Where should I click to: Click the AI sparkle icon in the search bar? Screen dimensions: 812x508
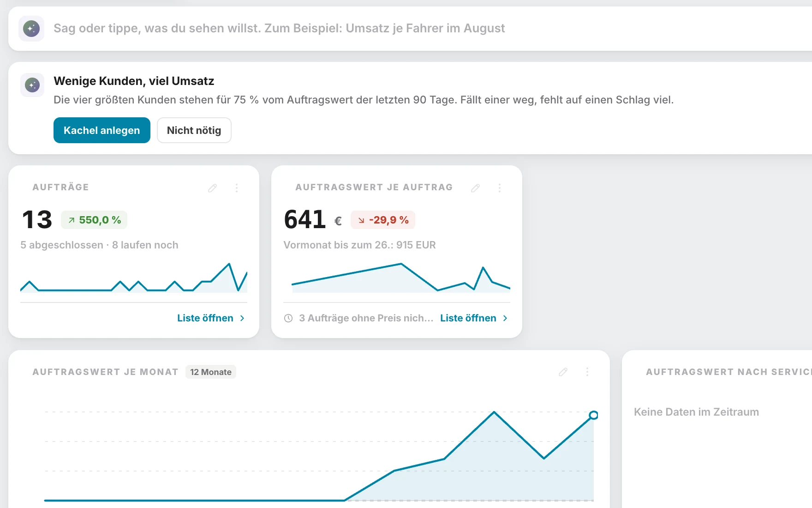[31, 29]
